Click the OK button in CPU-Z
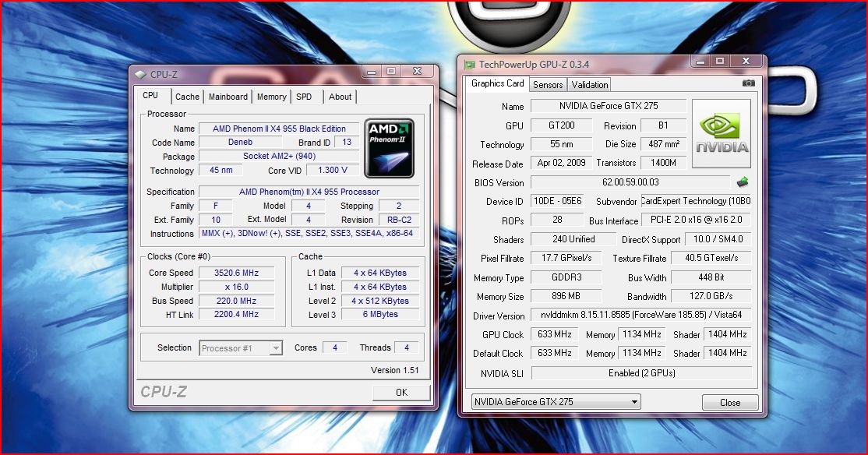The image size is (868, 455). [x=401, y=393]
